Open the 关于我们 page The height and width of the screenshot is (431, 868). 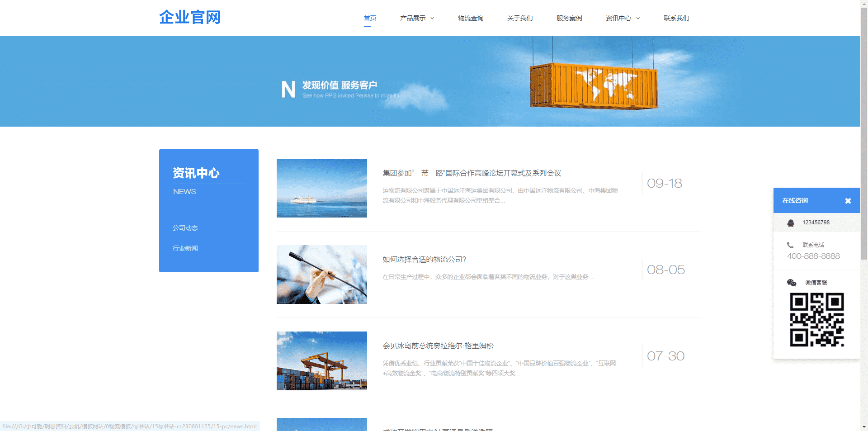(520, 18)
